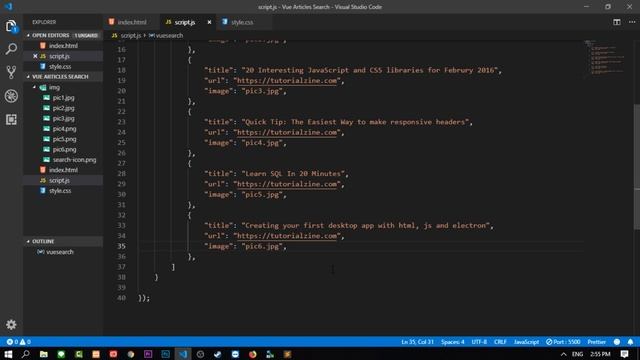
Task: Click the editor vertical scrollbar
Action: coord(636,167)
